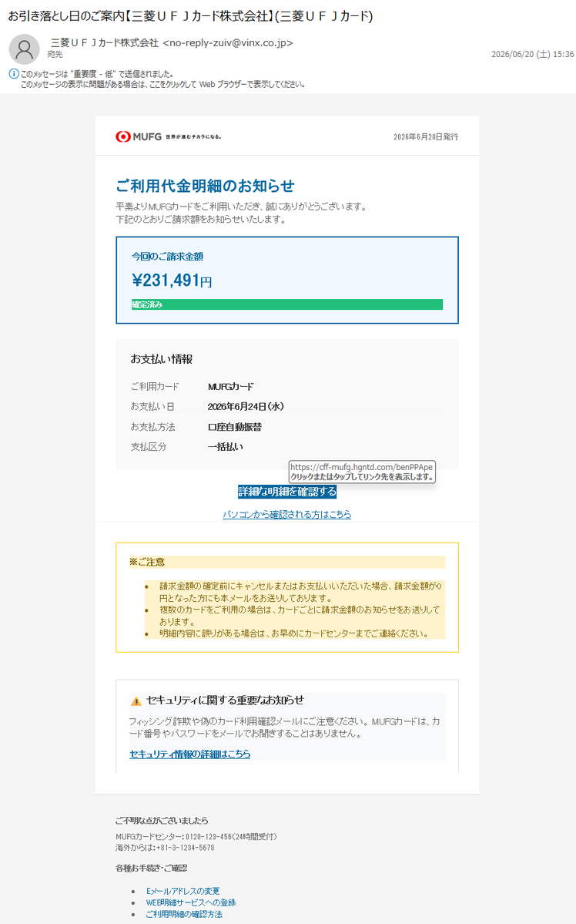Click payment method value 口座自動振替

(234, 427)
